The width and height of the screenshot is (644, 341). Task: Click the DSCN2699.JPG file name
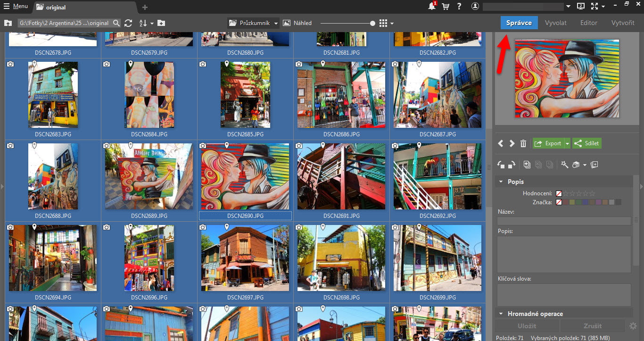pos(438,298)
